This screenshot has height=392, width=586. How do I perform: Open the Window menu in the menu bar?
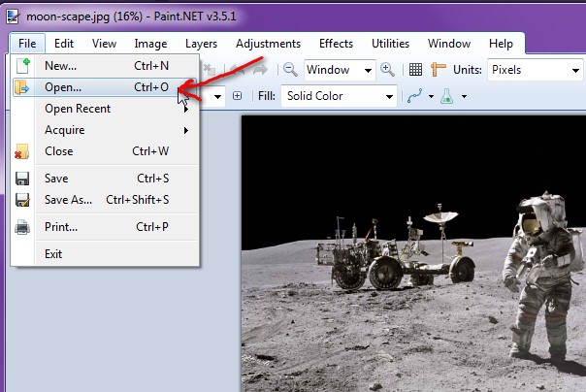[449, 44]
